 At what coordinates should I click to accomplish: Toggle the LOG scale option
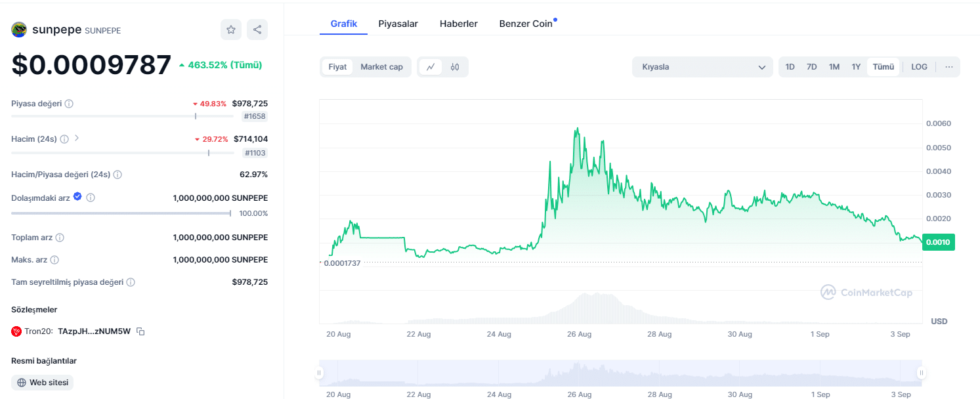(x=919, y=67)
